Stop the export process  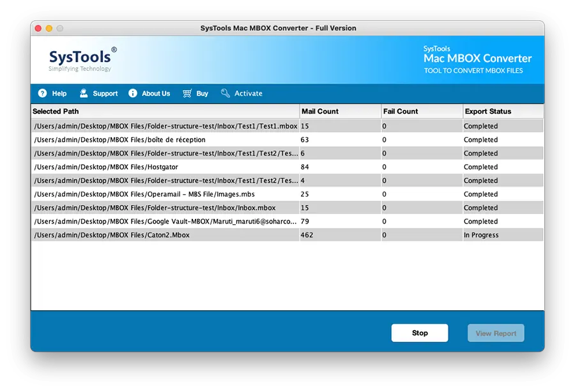point(420,333)
